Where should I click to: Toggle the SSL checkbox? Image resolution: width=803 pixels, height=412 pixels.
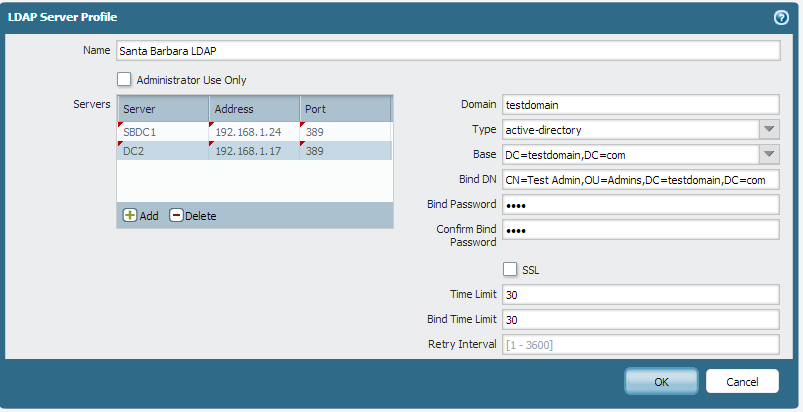(510, 269)
